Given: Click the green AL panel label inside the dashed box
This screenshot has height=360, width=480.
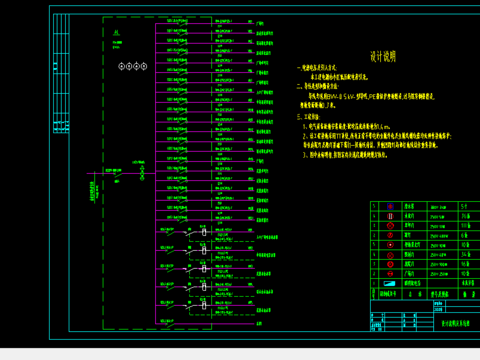Looking at the screenshot, I should click(x=116, y=33).
